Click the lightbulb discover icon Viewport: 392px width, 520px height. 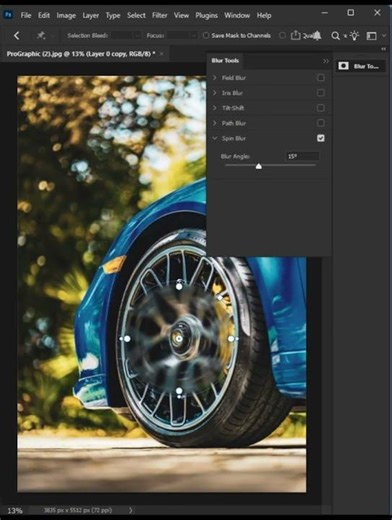(354, 35)
